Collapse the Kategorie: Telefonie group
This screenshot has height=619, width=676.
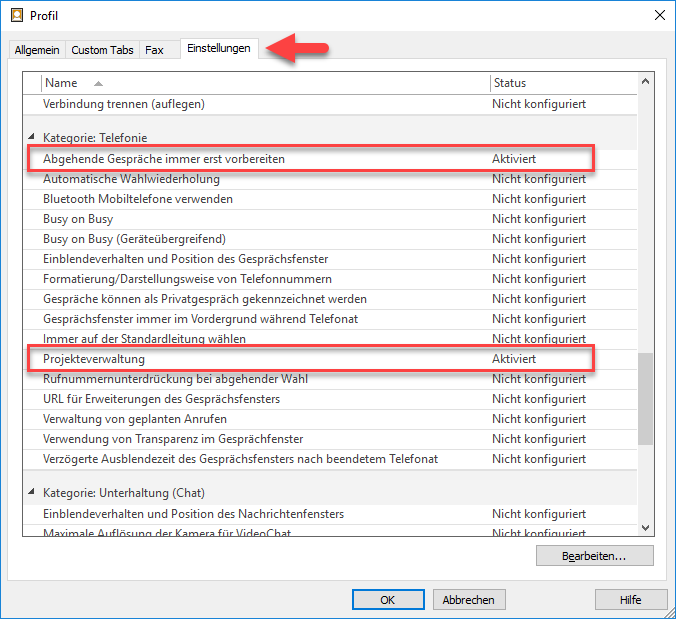34,137
